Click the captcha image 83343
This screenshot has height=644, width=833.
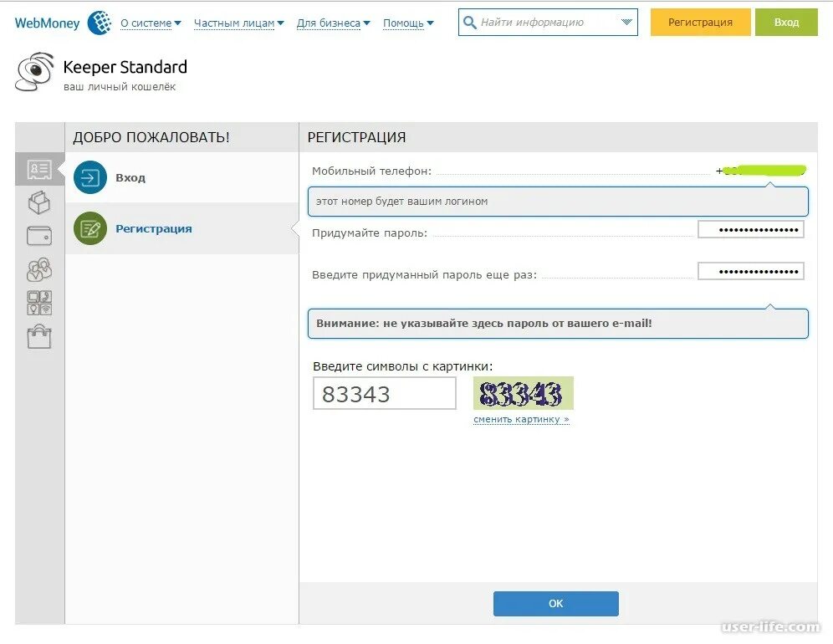[524, 393]
